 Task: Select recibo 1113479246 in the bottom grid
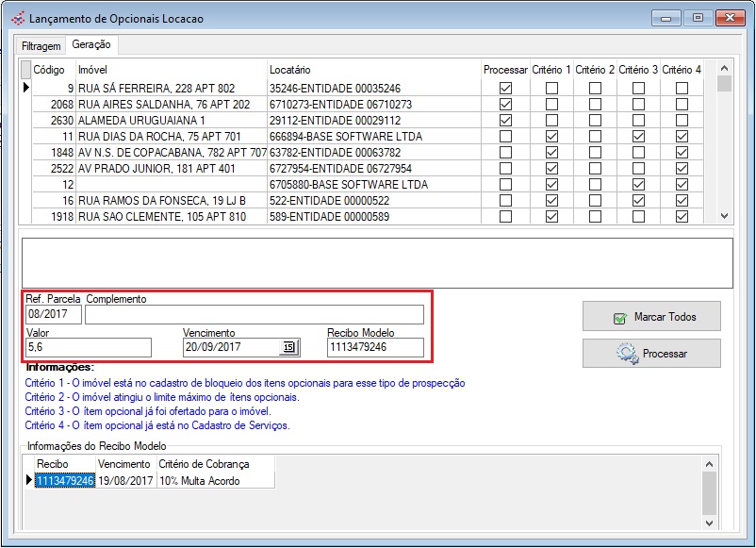[x=65, y=481]
